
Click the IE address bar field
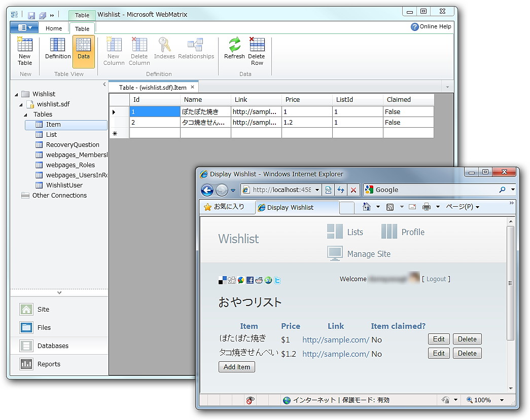tap(281, 190)
